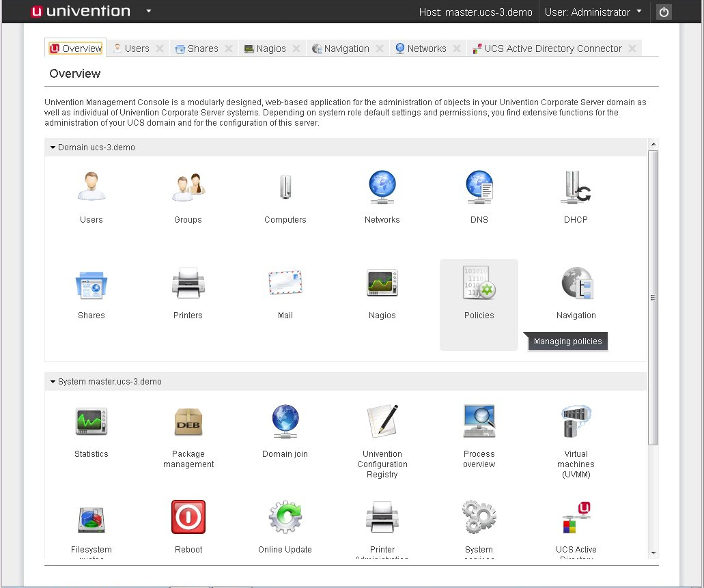Open UCS Active Directory module icon
Image resolution: width=704 pixels, height=588 pixels.
pos(576,517)
